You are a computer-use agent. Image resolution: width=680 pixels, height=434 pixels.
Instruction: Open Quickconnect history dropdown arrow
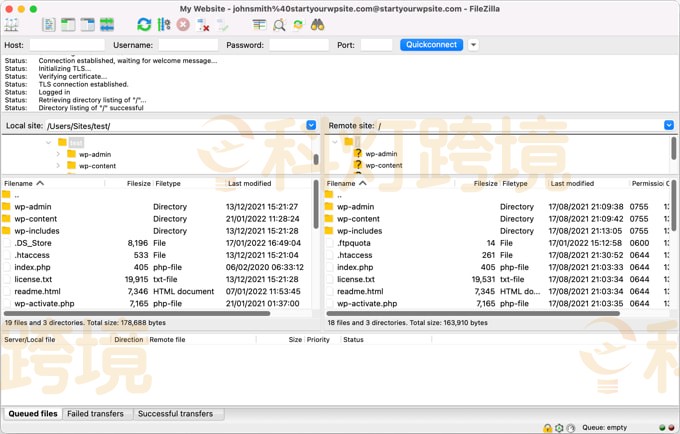pos(473,45)
